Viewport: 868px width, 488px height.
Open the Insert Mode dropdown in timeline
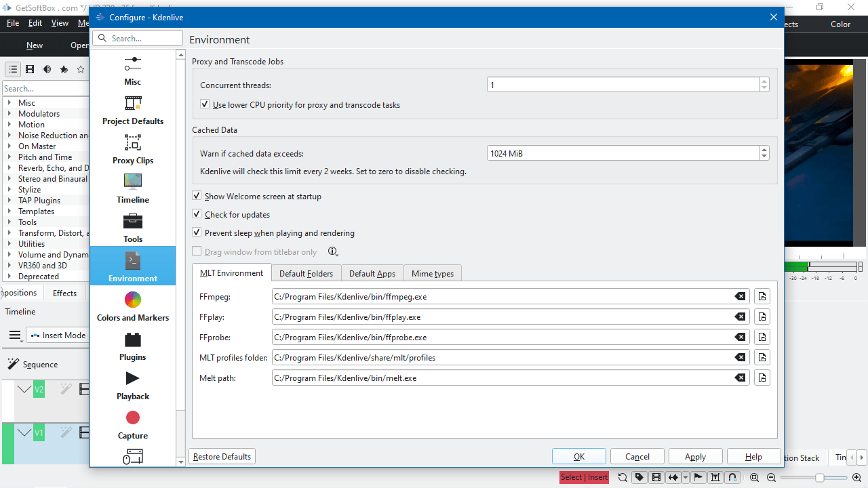click(58, 335)
